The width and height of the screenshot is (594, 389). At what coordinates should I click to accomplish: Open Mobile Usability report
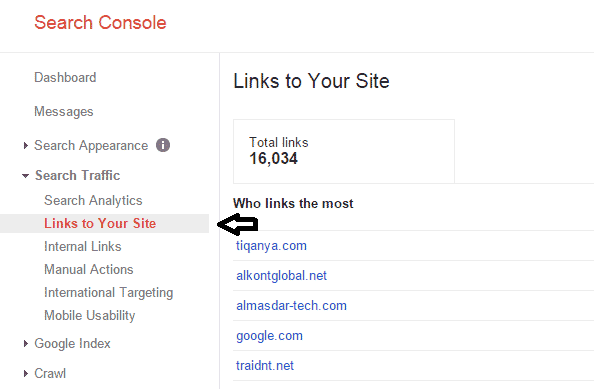[x=90, y=316]
